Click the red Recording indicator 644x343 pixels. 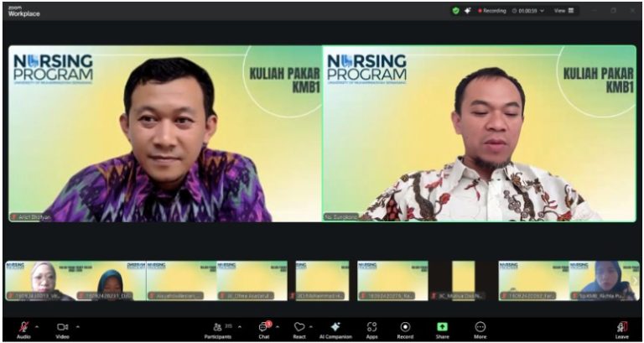491,11
